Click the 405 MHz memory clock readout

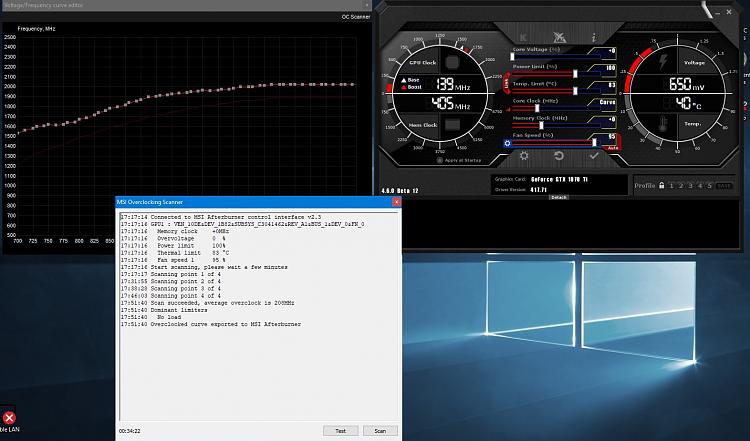point(451,103)
